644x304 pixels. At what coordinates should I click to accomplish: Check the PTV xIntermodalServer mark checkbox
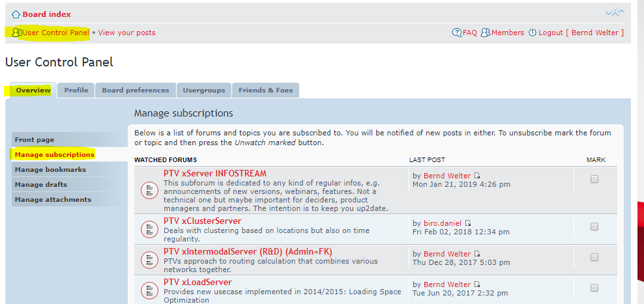click(594, 257)
